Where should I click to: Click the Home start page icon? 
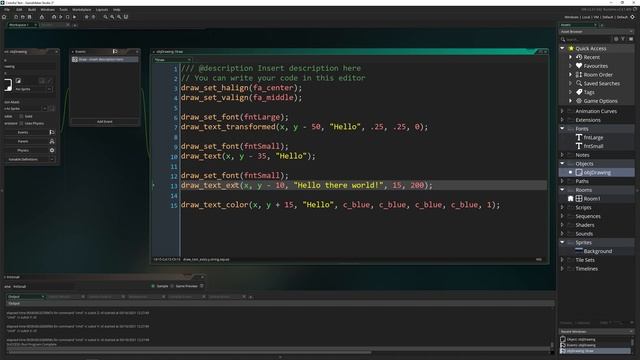(4, 17)
